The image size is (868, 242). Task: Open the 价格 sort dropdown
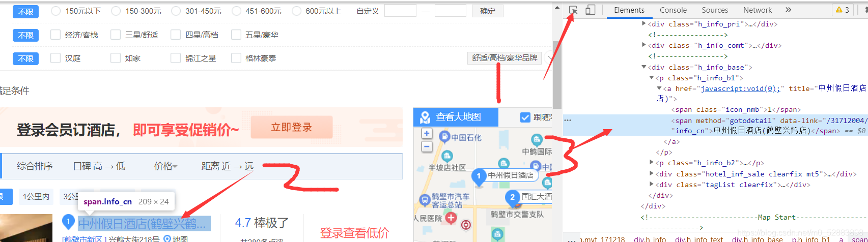click(x=165, y=166)
